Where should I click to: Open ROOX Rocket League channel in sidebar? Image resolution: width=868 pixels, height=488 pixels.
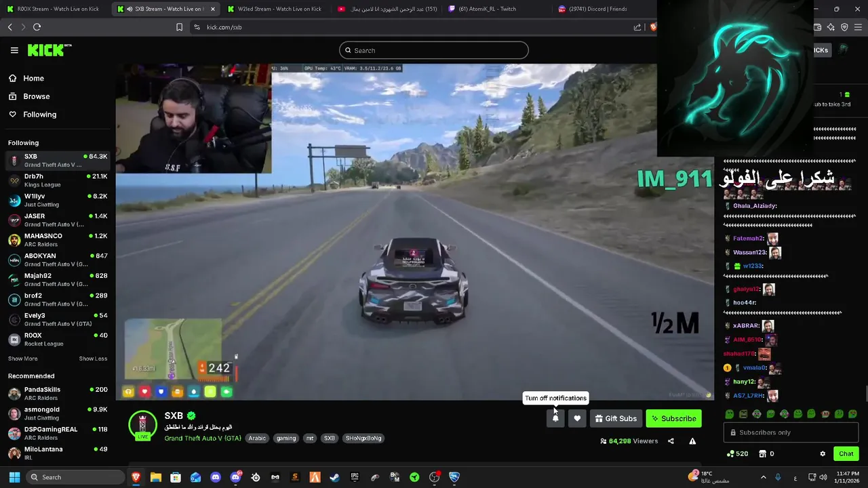click(58, 339)
